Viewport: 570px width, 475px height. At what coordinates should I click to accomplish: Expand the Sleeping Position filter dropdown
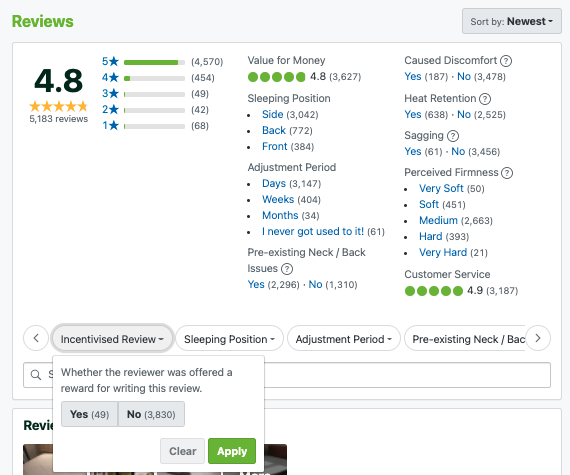tap(229, 339)
